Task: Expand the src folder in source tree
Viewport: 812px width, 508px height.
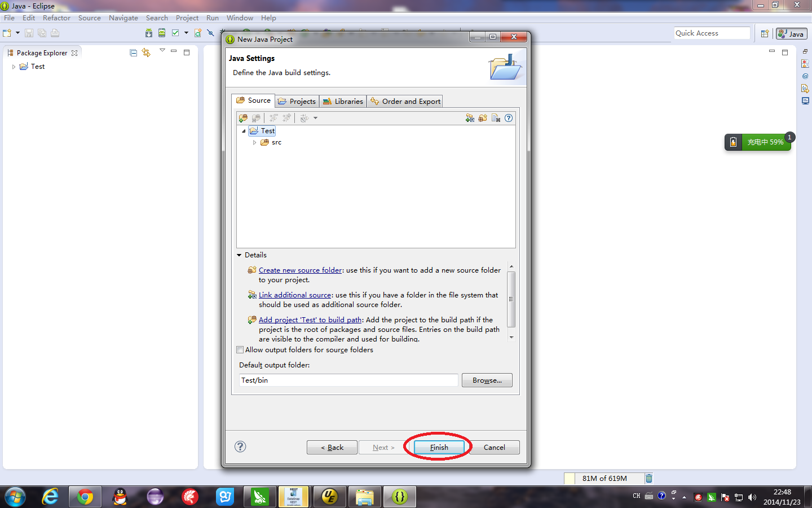Action: coord(255,142)
